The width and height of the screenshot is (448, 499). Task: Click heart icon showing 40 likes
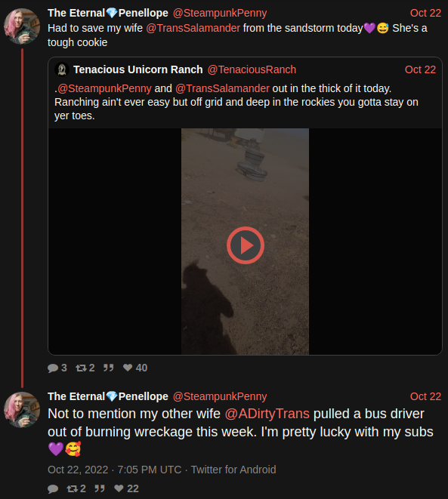(x=128, y=368)
